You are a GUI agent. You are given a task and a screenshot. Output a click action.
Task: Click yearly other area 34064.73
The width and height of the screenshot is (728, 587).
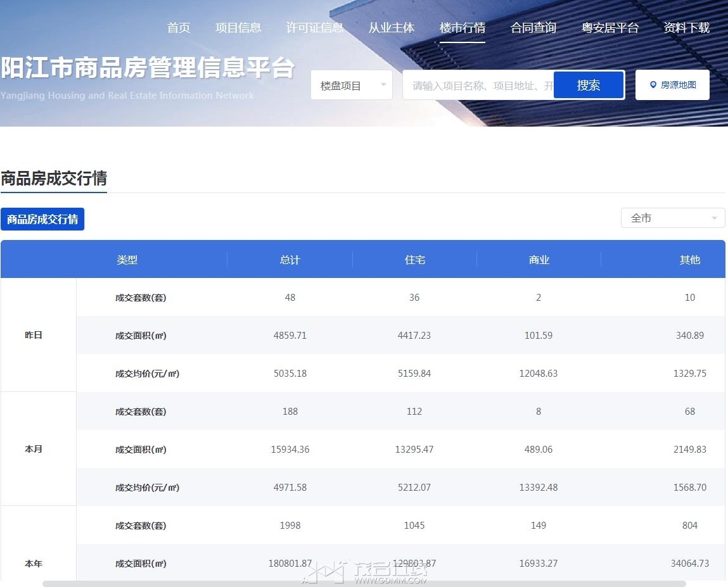click(x=690, y=564)
